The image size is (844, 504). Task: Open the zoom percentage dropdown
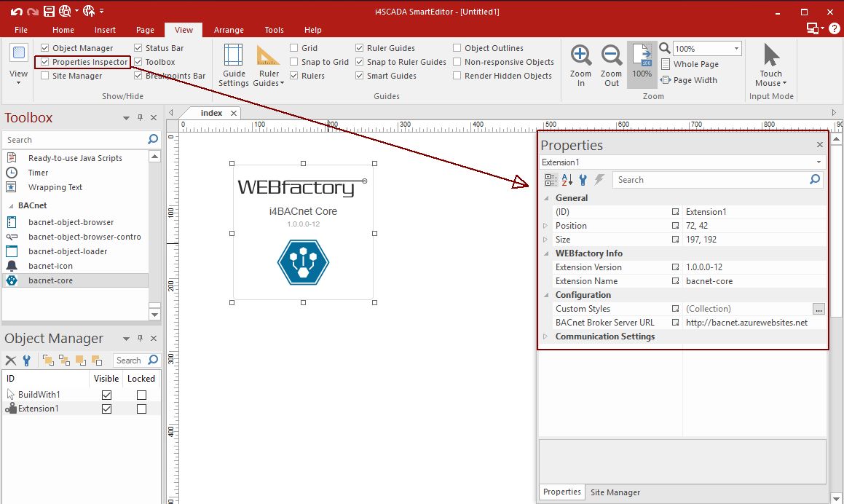click(x=736, y=49)
